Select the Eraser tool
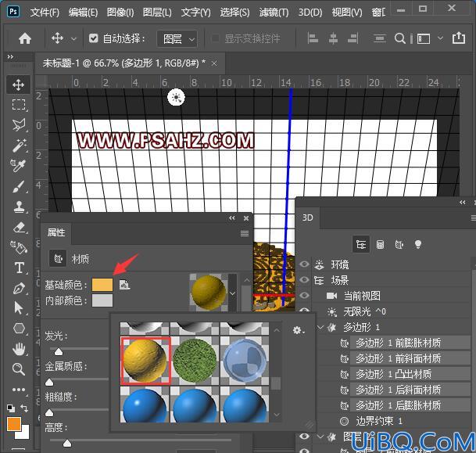Screen dimensions: 476x453 point(19,227)
